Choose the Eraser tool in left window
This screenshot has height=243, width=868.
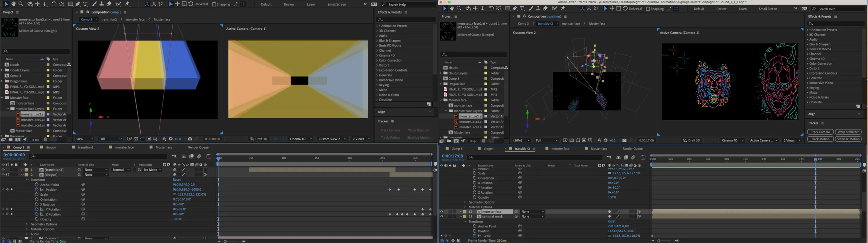point(109,4)
